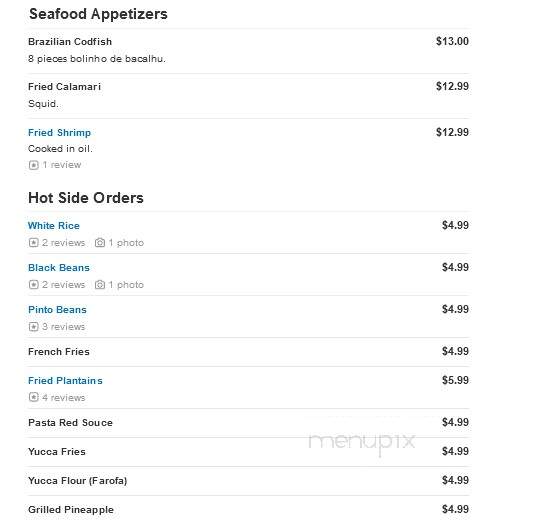Click the camera photo icon under White Rice
The width and height of the screenshot is (541, 524).
coord(100,243)
